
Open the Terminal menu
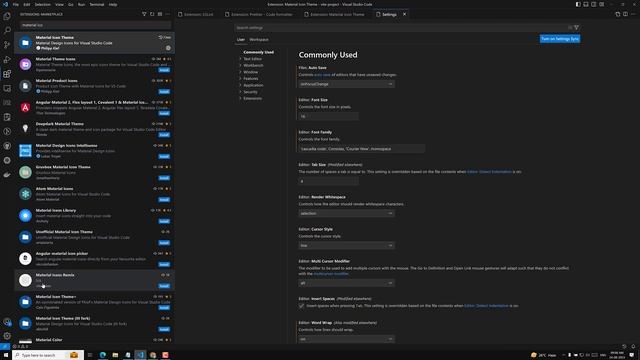click(x=97, y=4)
